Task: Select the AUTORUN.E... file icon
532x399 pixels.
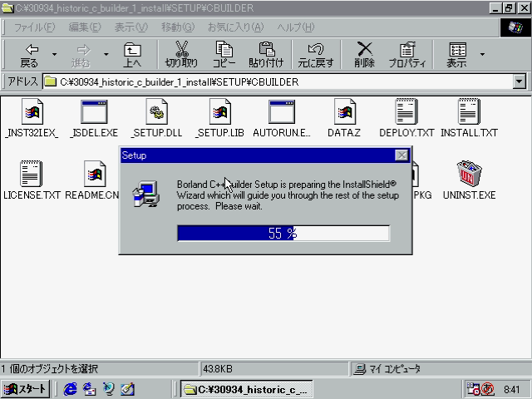Action: 282,111
